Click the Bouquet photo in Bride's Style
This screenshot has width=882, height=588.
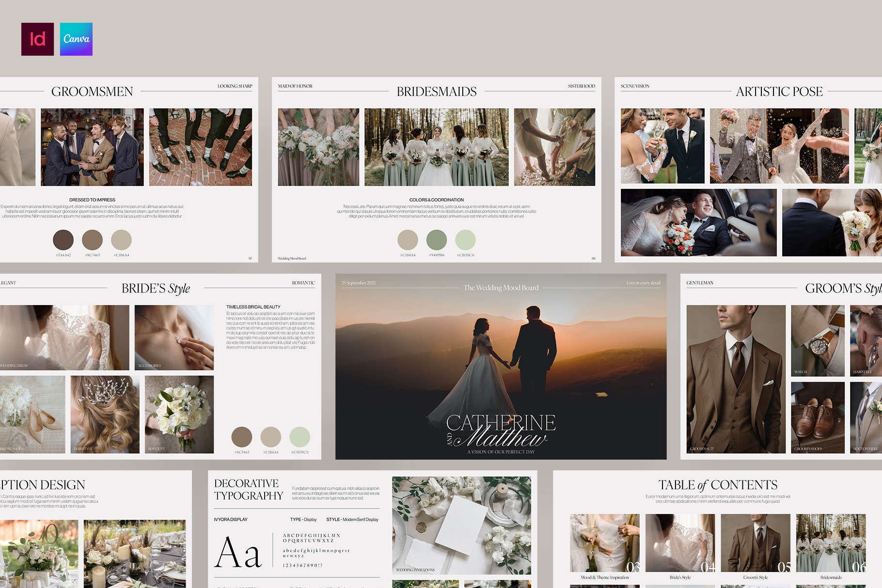click(179, 414)
